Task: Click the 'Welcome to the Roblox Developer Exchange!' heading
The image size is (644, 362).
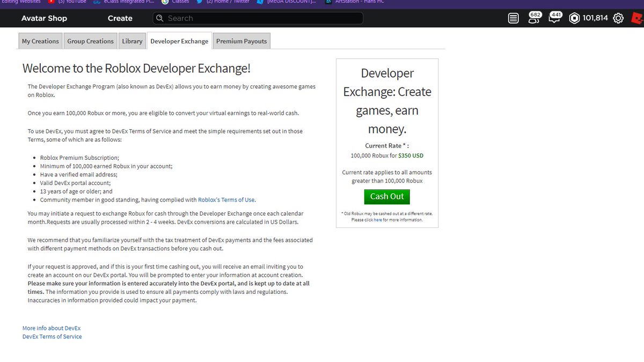Action: click(136, 68)
